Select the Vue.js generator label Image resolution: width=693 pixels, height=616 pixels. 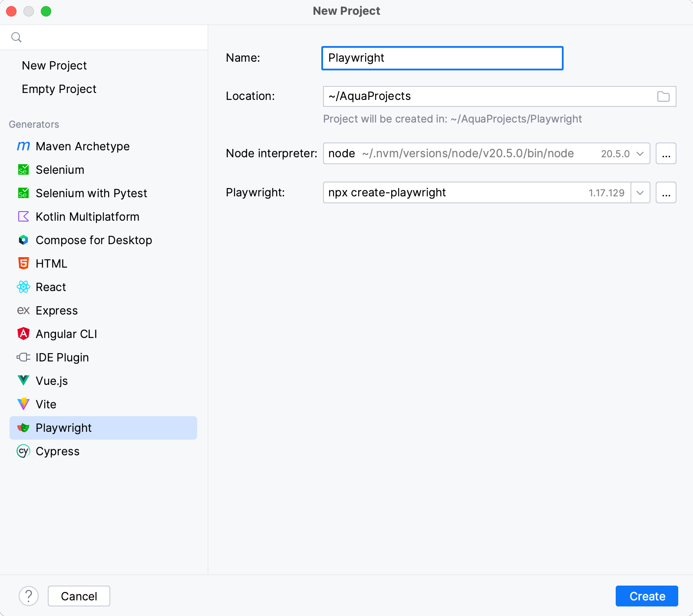pyautogui.click(x=52, y=381)
